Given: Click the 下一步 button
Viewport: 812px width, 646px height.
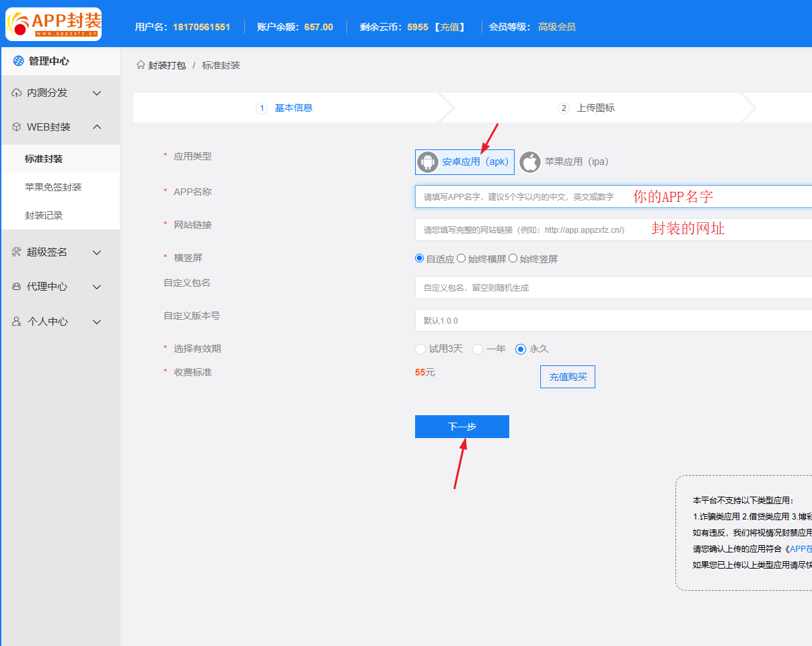Looking at the screenshot, I should [462, 427].
